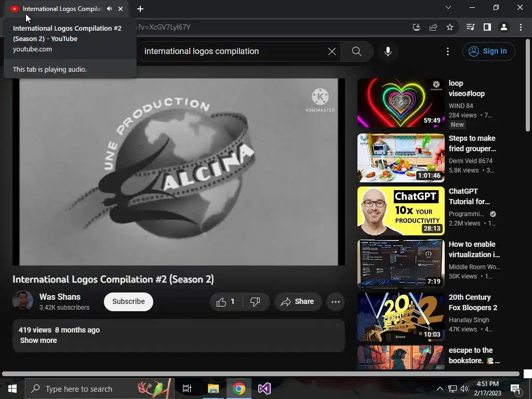Viewport: 532px width, 399px height.
Task: Share this page from the address bar
Action: [x=433, y=27]
